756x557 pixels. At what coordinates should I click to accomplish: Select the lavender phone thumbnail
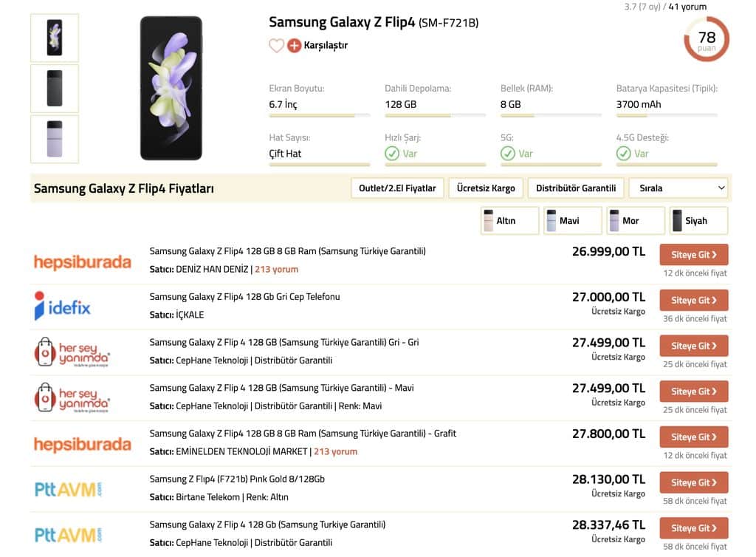pyautogui.click(x=55, y=139)
